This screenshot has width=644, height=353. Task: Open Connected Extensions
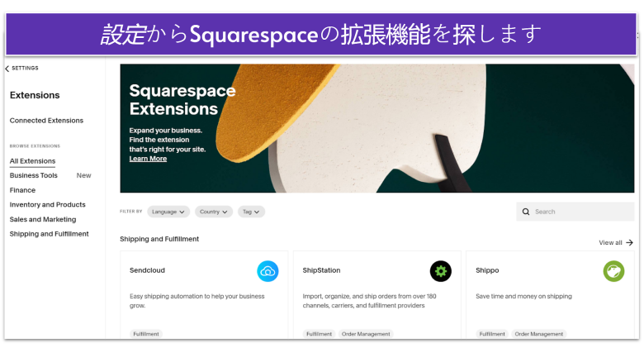(x=46, y=121)
